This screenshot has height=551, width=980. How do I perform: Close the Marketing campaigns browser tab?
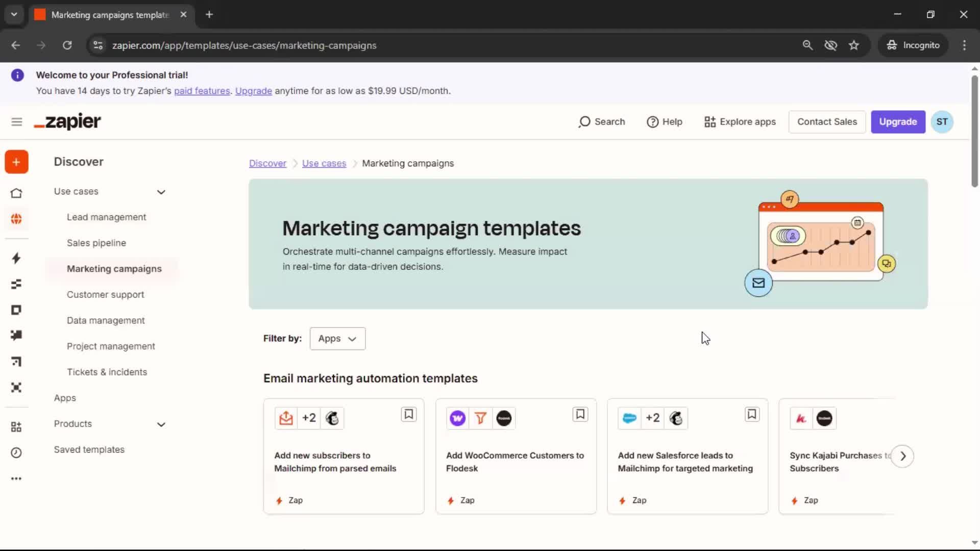[x=183, y=14]
